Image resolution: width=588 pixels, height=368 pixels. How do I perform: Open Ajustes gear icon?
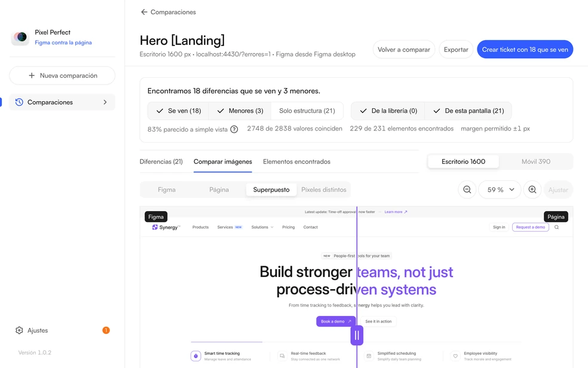pos(19,330)
